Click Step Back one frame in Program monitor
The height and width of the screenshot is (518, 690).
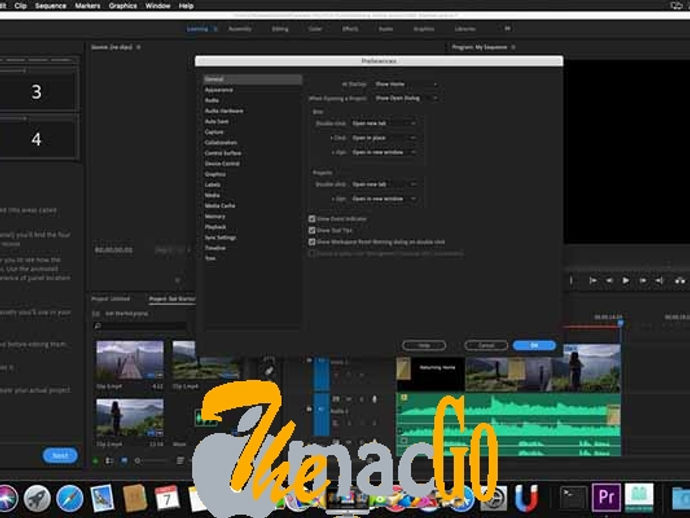[x=609, y=280]
